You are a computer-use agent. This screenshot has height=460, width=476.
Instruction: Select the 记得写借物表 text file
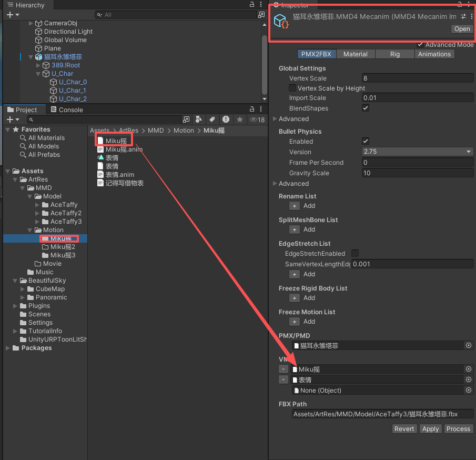pos(125,183)
